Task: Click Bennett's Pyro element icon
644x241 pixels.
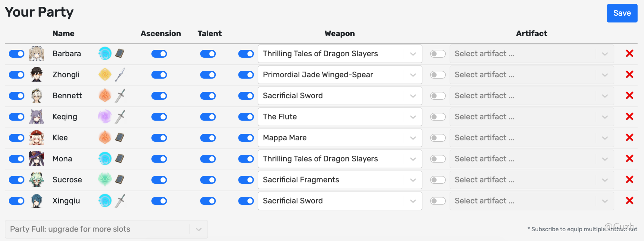Action: [x=105, y=96]
